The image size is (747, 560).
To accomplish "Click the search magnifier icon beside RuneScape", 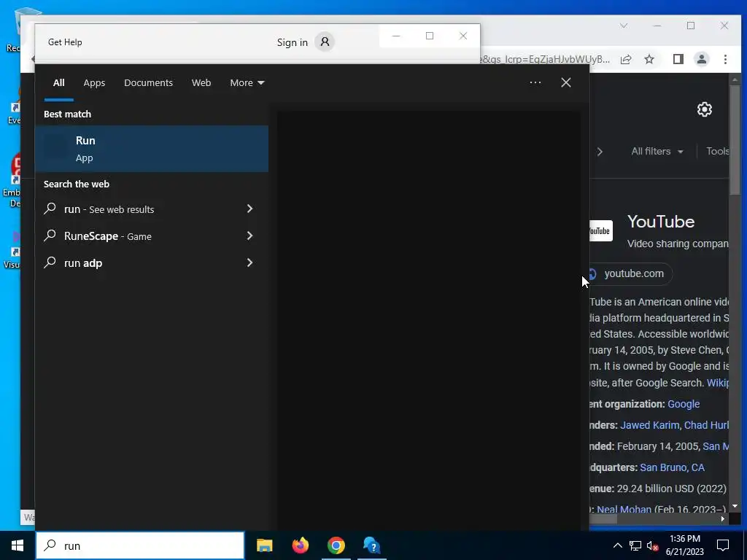I will click(50, 236).
